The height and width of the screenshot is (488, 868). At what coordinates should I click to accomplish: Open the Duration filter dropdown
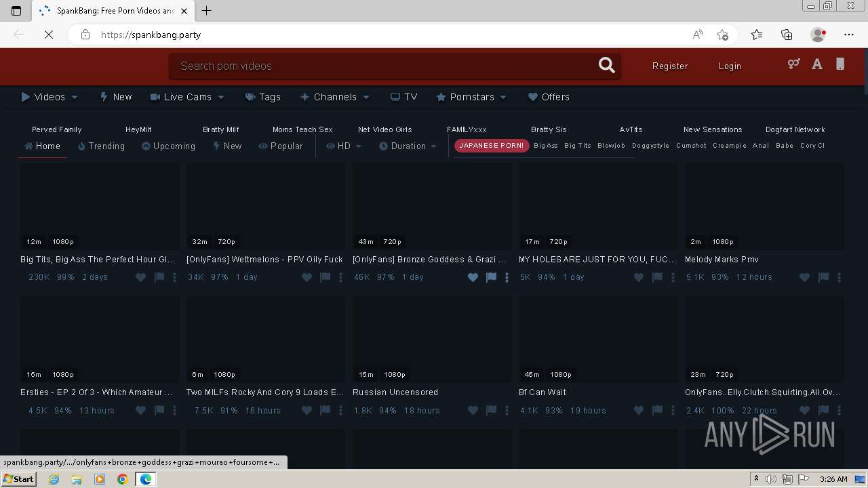[408, 146]
